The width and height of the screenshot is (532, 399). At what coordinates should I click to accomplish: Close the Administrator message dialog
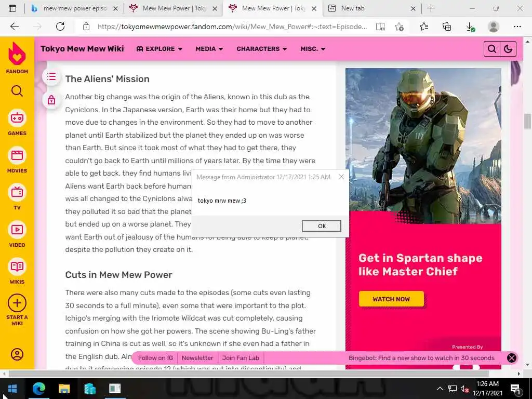pyautogui.click(x=341, y=177)
